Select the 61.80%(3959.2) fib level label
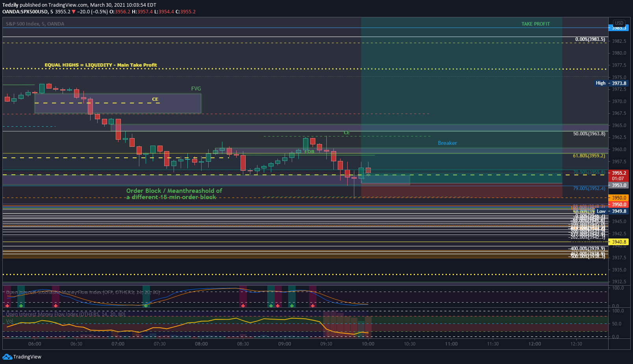The height and width of the screenshot is (364, 633). [x=589, y=156]
